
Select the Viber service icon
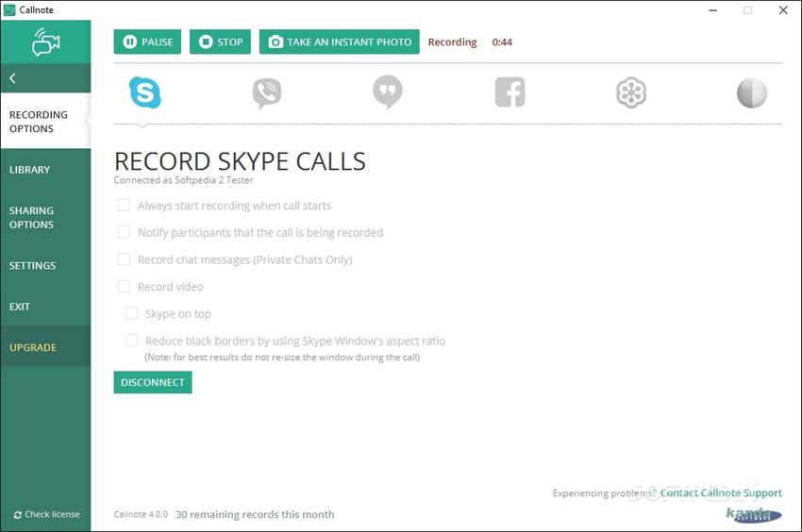266,93
